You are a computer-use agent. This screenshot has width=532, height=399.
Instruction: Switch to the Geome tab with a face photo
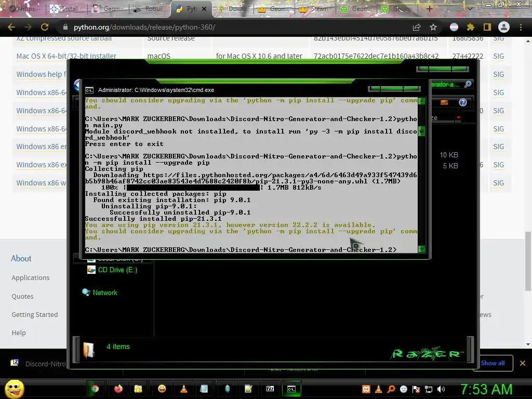coord(107,9)
